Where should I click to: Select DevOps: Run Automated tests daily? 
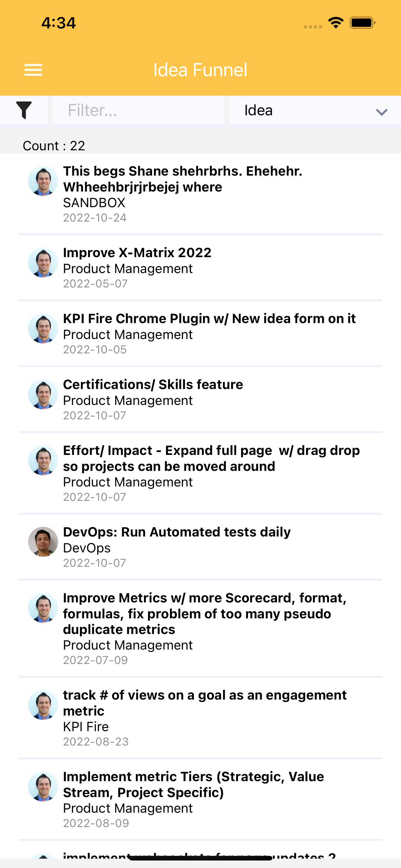[177, 532]
